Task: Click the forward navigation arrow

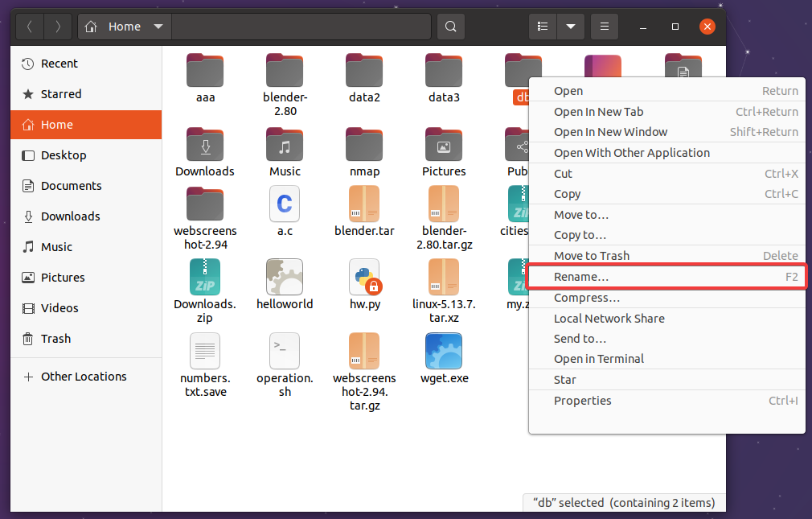Action: (57, 26)
